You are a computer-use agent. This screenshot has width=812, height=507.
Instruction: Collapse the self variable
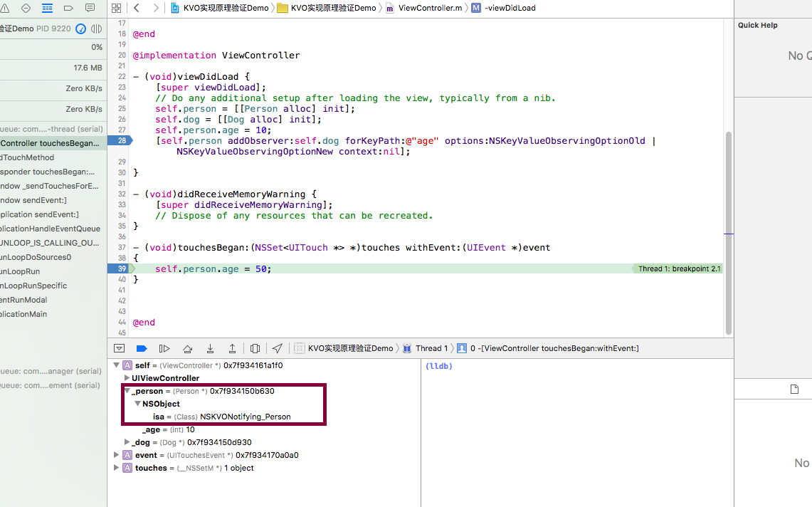(x=117, y=365)
